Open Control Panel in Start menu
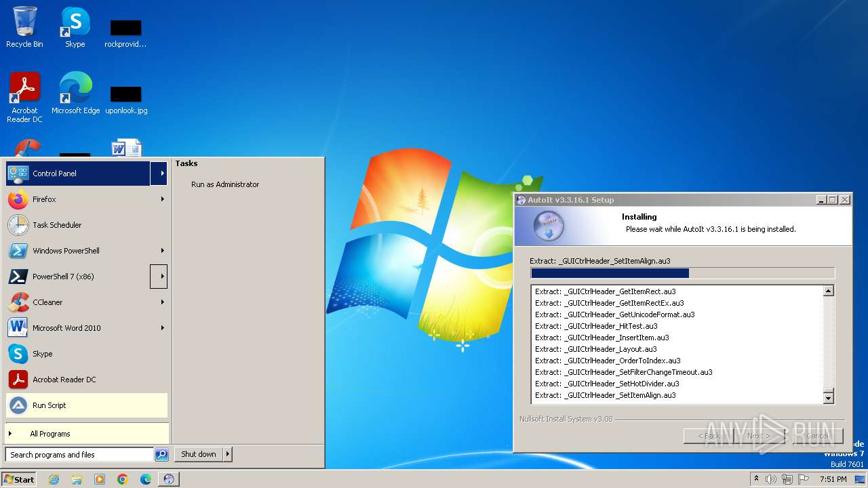Image resolution: width=868 pixels, height=488 pixels. (78, 174)
